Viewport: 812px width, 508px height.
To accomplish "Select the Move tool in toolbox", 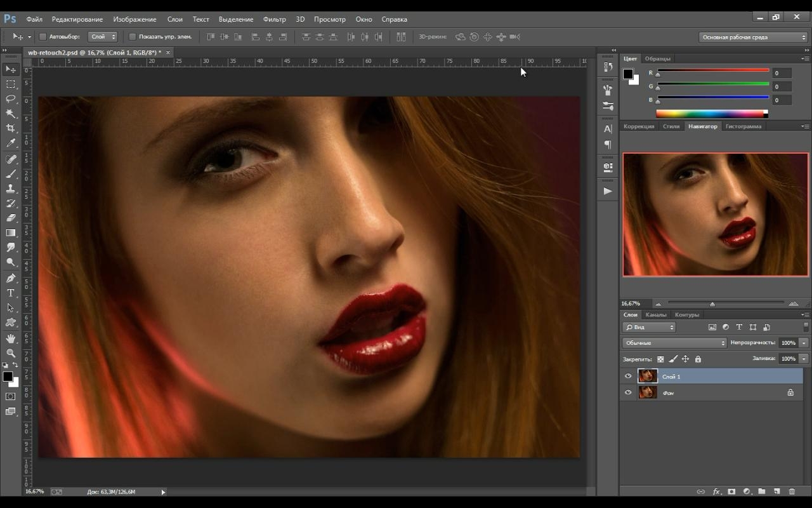I will click(11, 69).
